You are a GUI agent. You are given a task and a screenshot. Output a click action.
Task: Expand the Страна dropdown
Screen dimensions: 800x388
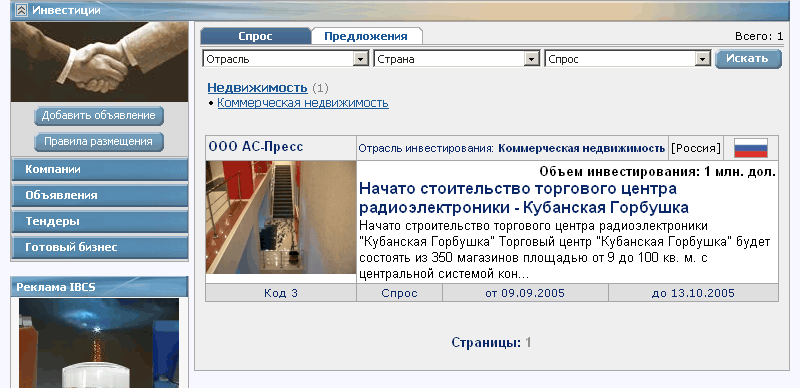(x=457, y=59)
